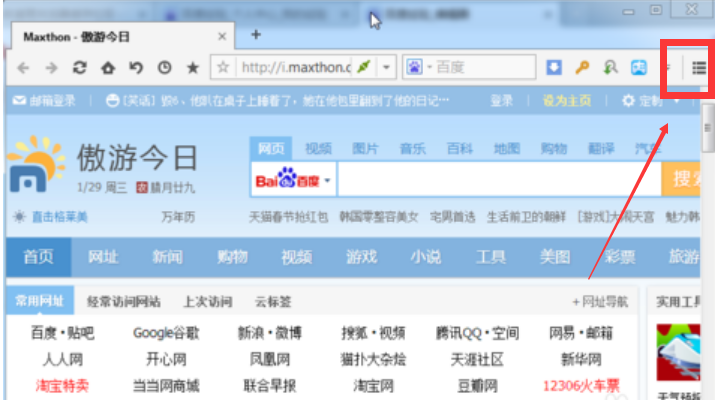715x402 pixels.
Task: Open the download manager icon
Action: coord(554,67)
